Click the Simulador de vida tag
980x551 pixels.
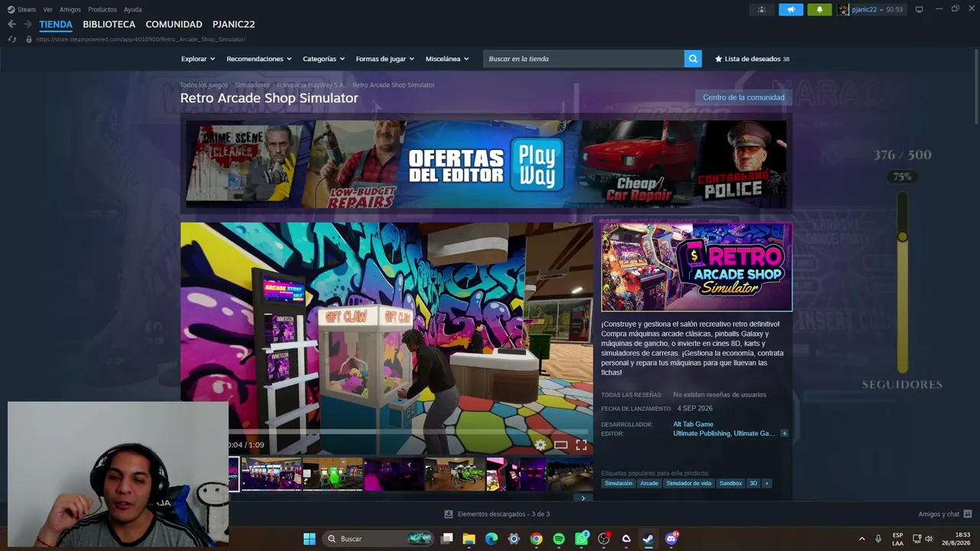689,484
